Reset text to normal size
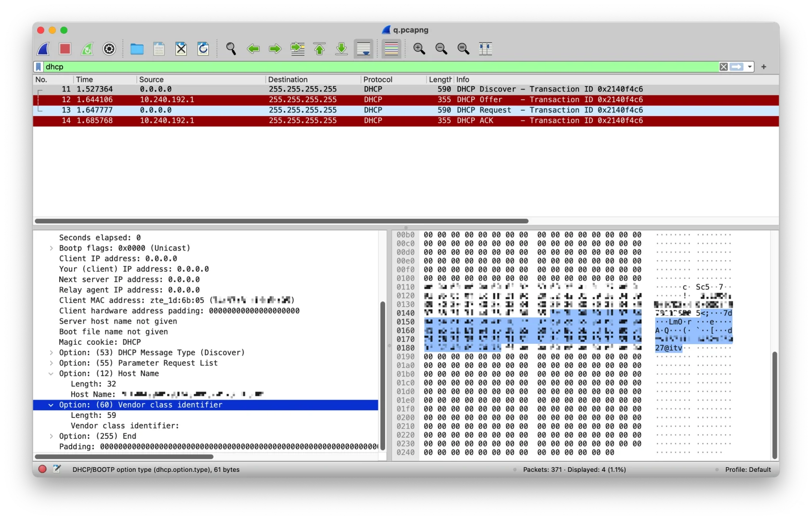812x520 pixels. coord(464,49)
